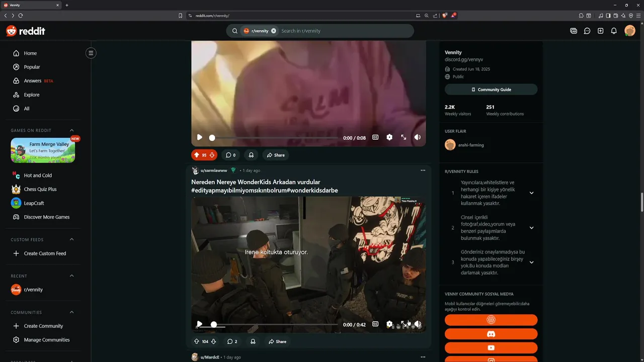Share the WonderKids post
Image resolution: width=644 pixels, height=362 pixels.
[x=277, y=341]
